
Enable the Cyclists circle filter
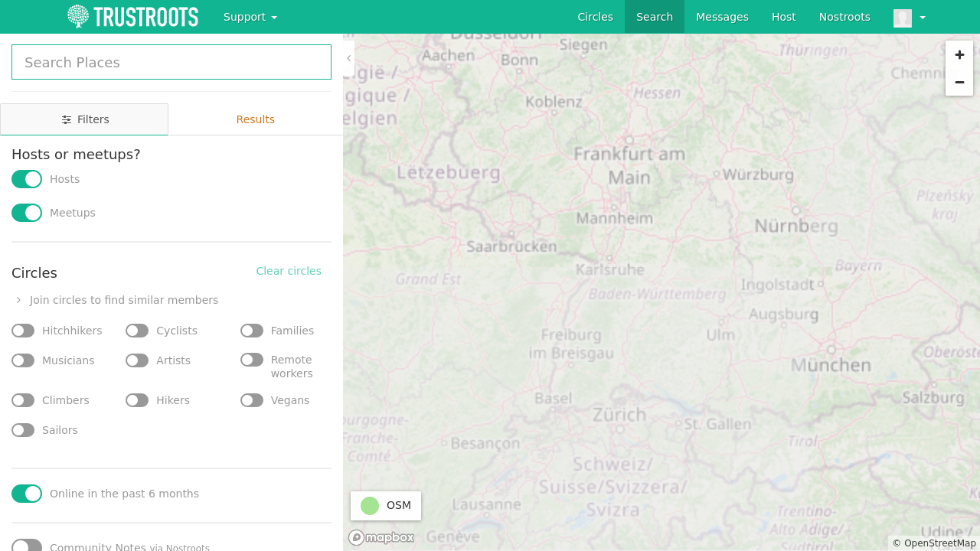(x=137, y=331)
